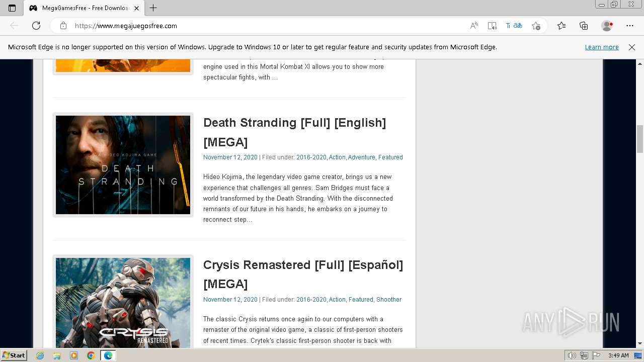Open Collections panel
Image resolution: width=644 pixels, height=362 pixels.
584,26
